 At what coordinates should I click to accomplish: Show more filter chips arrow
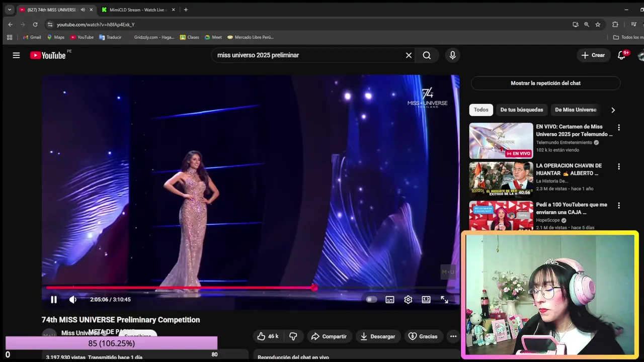[613, 110]
